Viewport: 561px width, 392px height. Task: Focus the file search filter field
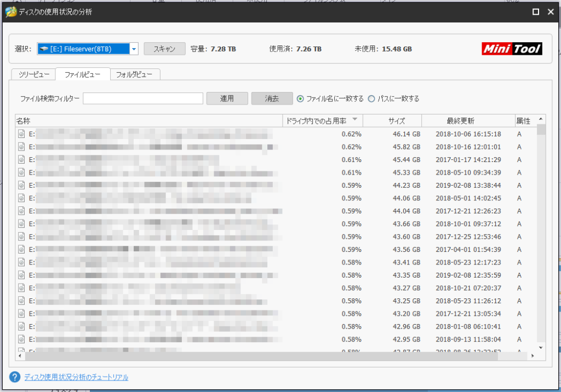143,99
